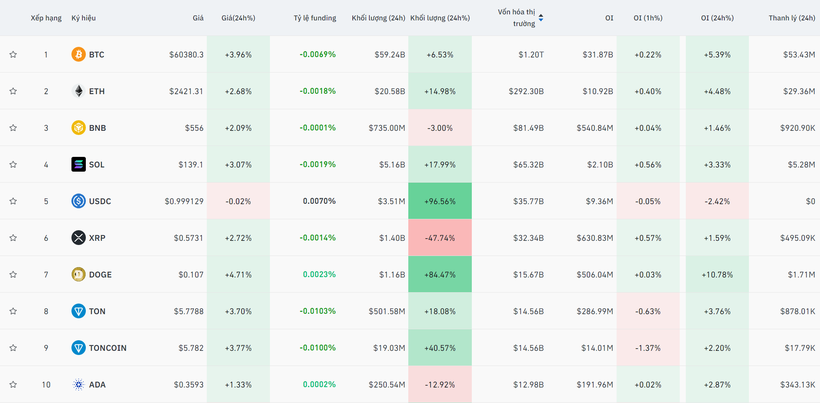Screen dimensions: 820x403
Task: Click the Bitcoin BTC coin icon
Action: (78, 54)
